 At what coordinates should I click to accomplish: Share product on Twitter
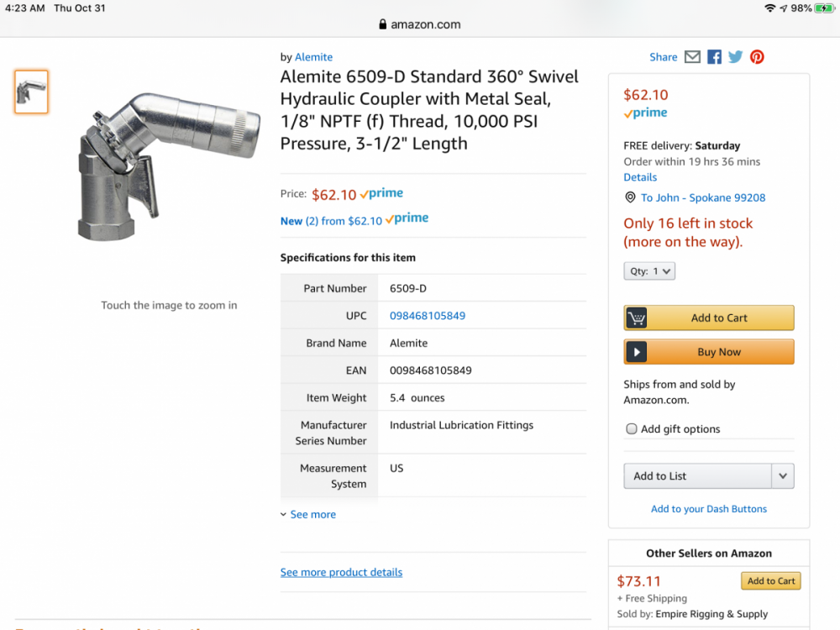[x=736, y=57]
